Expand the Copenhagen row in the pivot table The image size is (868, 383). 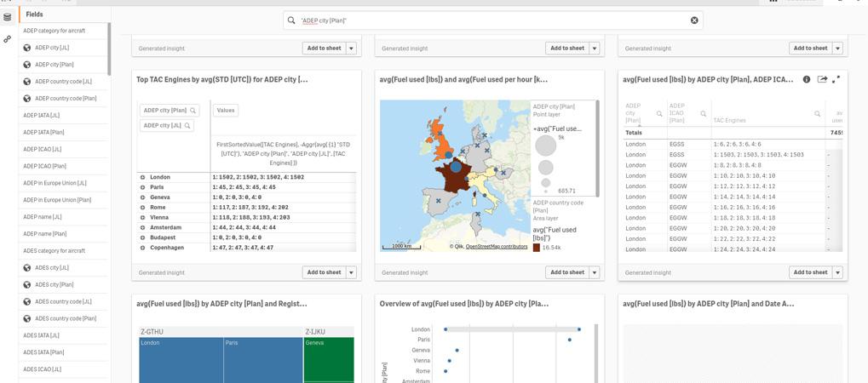[142, 248]
